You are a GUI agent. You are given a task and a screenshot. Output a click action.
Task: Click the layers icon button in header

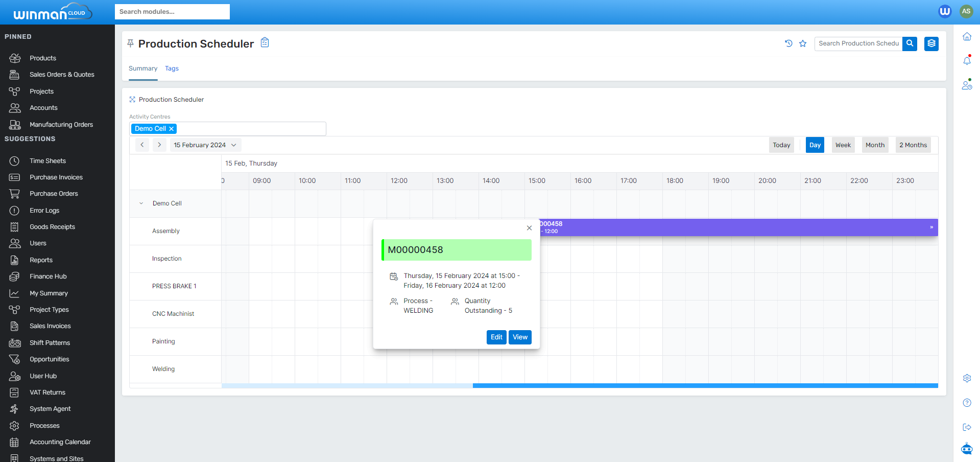[x=931, y=43]
